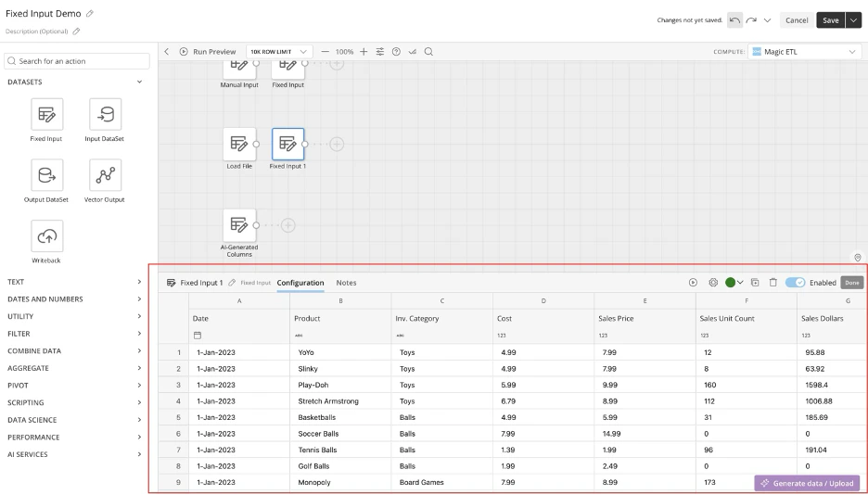The image size is (868, 495).
Task: Zoom out the canvas with minus
Action: [x=325, y=51]
